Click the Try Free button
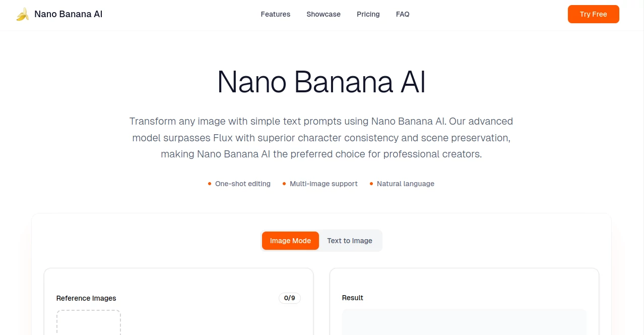This screenshot has height=335, width=644. click(x=593, y=14)
